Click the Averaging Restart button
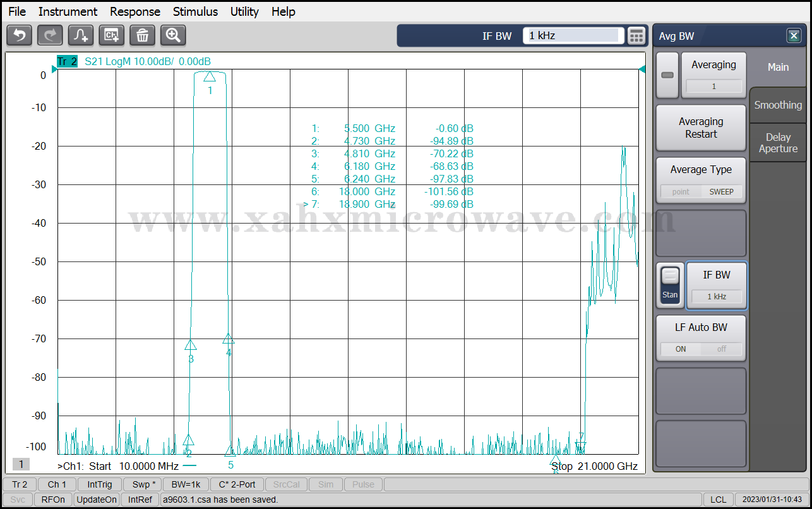812x509 pixels. coord(701,128)
